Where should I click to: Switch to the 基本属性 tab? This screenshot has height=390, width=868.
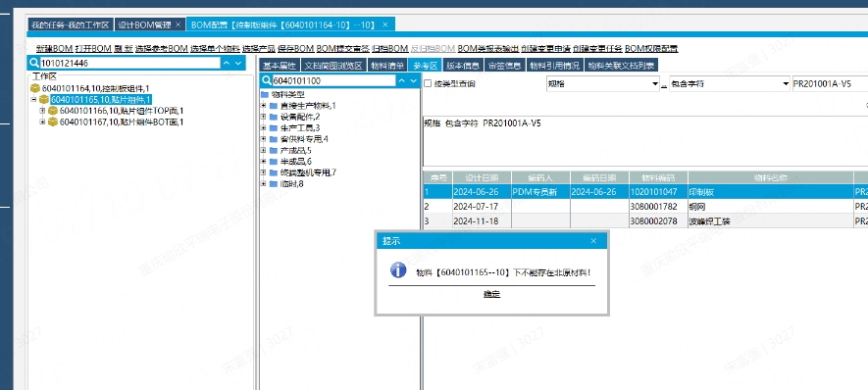(280, 66)
